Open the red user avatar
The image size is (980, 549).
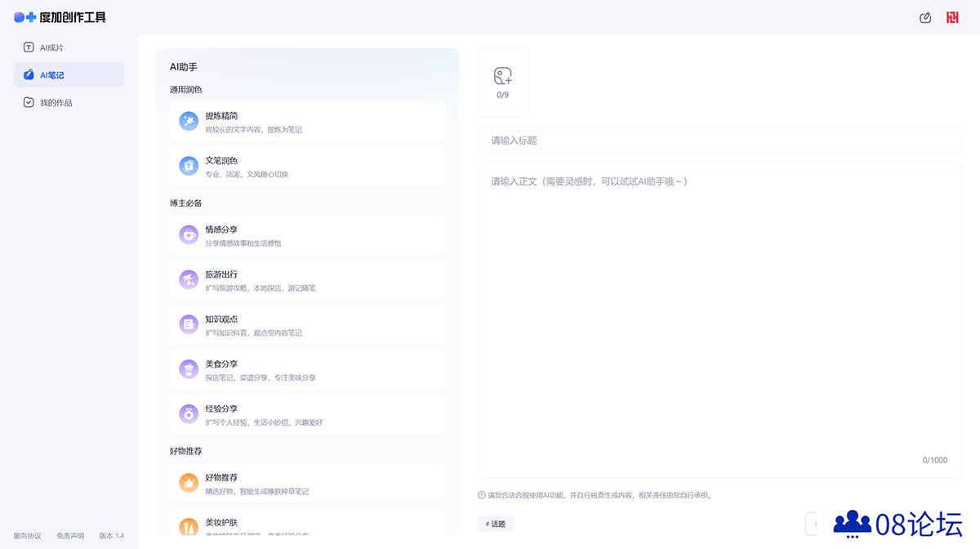coord(952,17)
